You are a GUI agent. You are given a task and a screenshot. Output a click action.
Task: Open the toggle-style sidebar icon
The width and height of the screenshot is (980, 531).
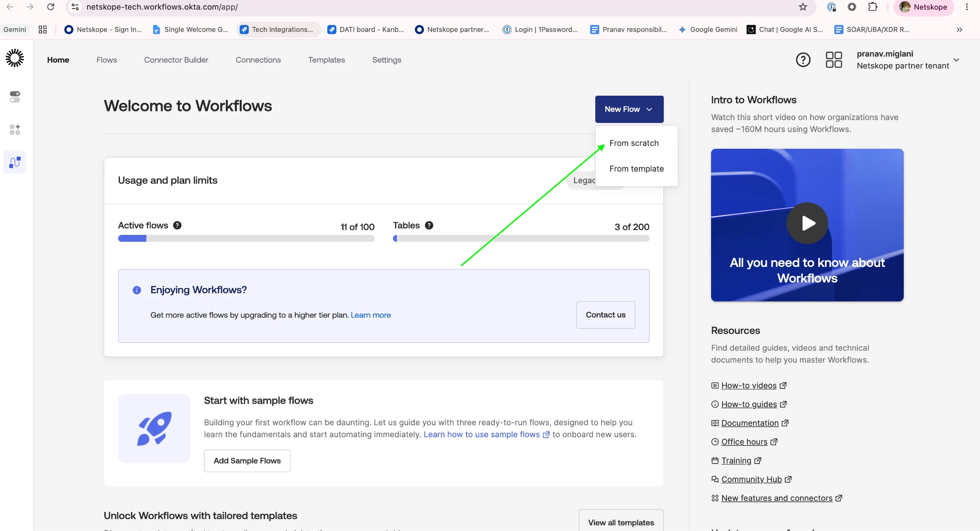coord(15,97)
